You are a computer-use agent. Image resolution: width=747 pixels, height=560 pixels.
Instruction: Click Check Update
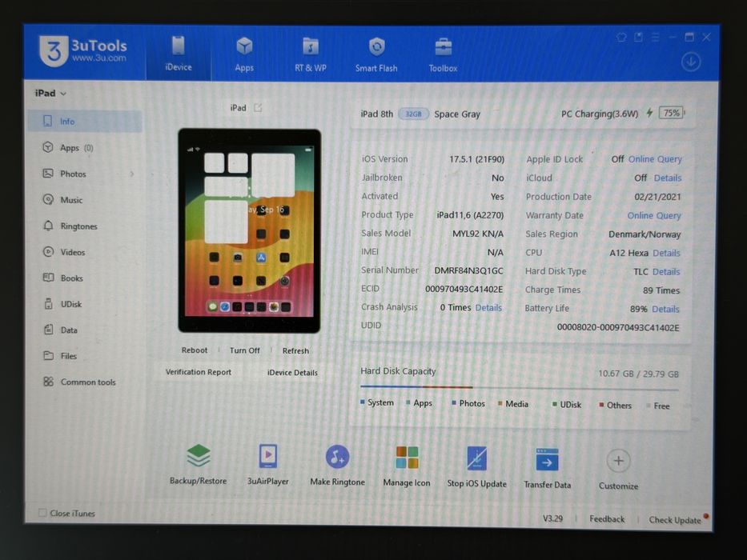[x=675, y=519]
